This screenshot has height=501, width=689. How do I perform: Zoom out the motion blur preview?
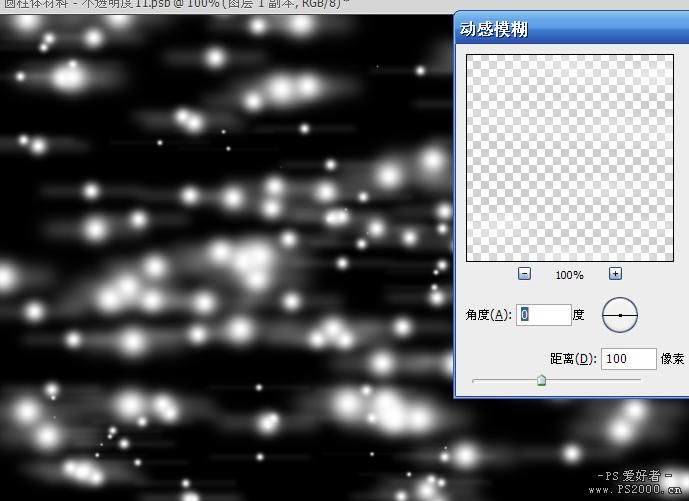[x=524, y=274]
